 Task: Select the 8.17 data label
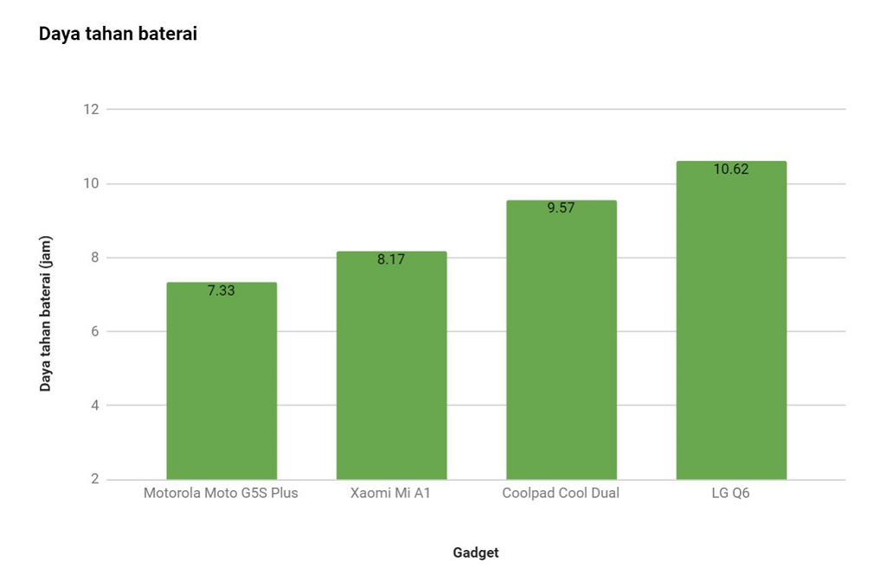391,259
